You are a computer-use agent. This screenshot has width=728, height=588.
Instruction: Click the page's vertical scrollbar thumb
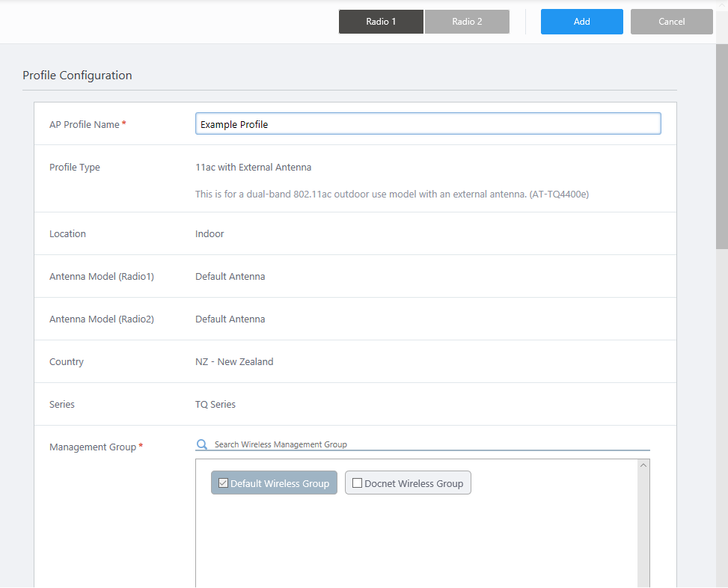click(721, 150)
